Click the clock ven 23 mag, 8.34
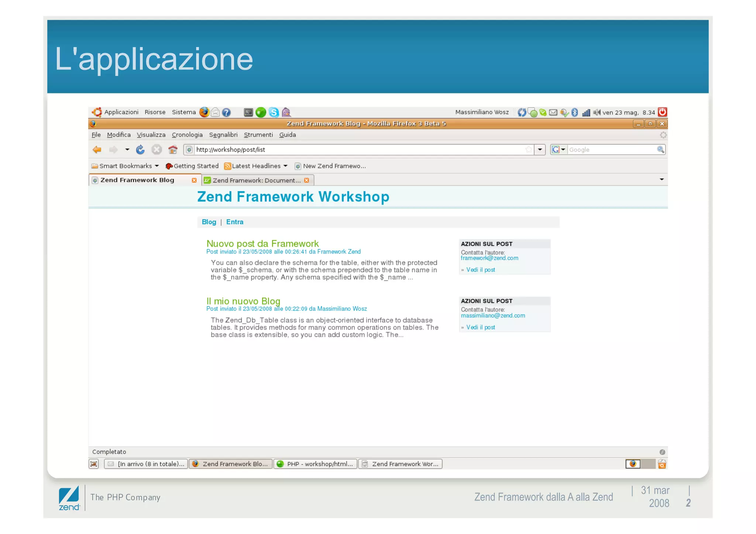756x534 pixels. coord(629,112)
